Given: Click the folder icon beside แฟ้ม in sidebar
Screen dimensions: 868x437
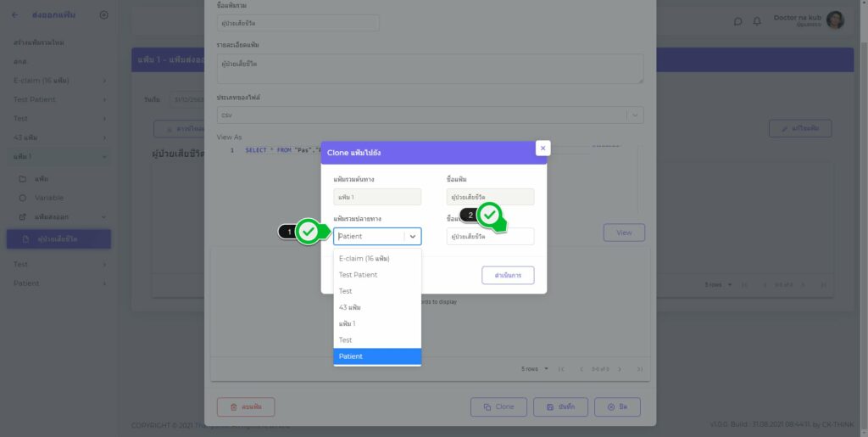Looking at the screenshot, I should [x=23, y=180].
